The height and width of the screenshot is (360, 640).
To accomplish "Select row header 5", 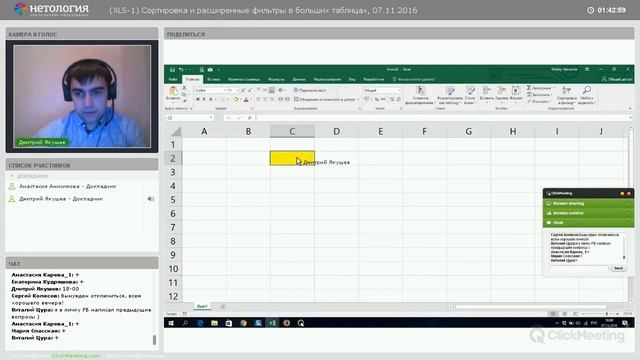I will (173, 200).
